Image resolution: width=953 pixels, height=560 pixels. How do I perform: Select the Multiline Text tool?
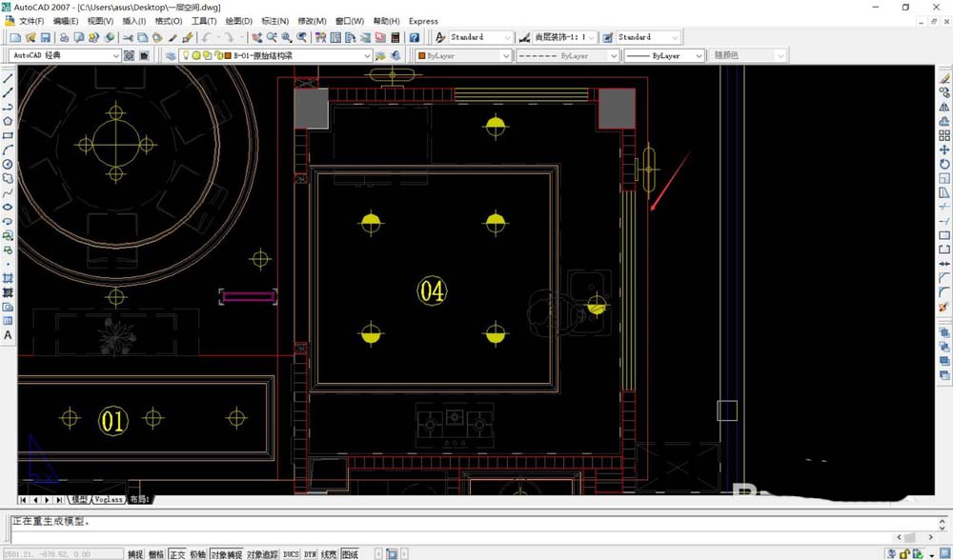[7, 335]
